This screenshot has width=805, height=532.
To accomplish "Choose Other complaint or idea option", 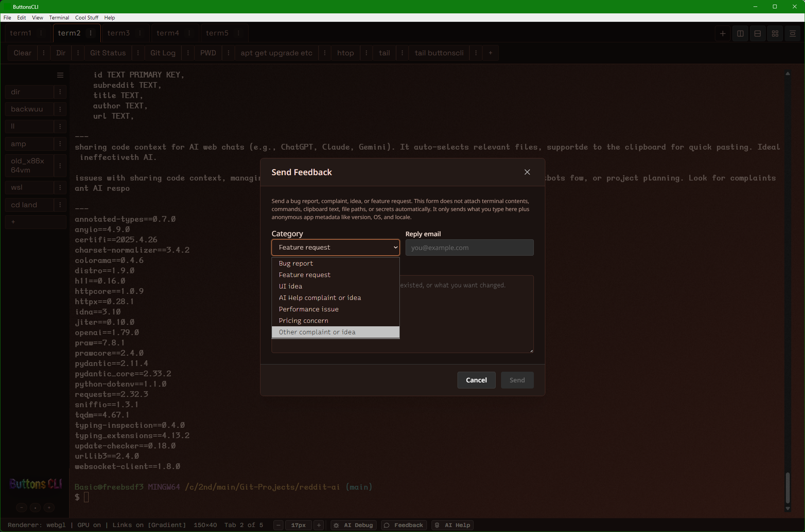I will [335, 332].
